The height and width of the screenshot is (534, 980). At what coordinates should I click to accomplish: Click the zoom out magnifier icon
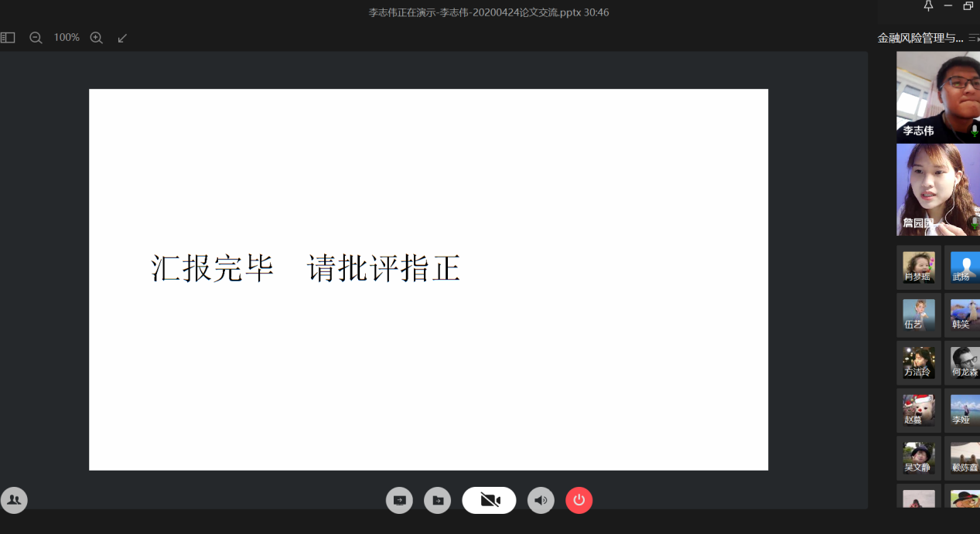tap(36, 37)
